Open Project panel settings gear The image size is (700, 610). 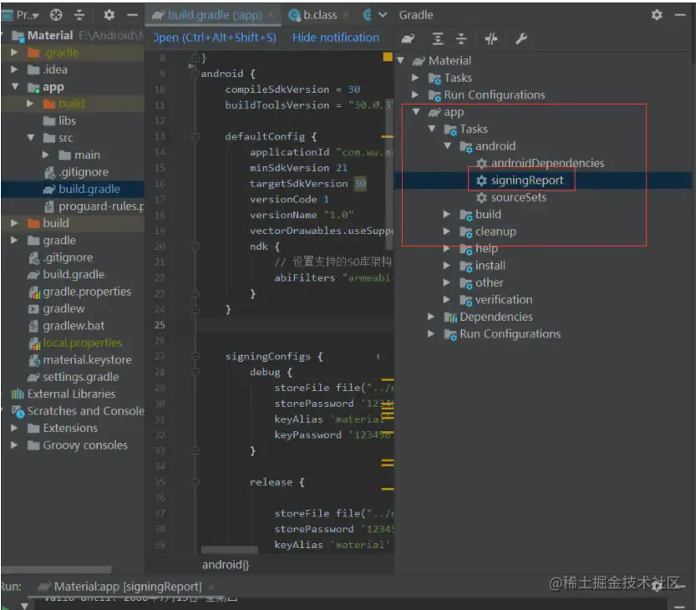[x=109, y=15]
